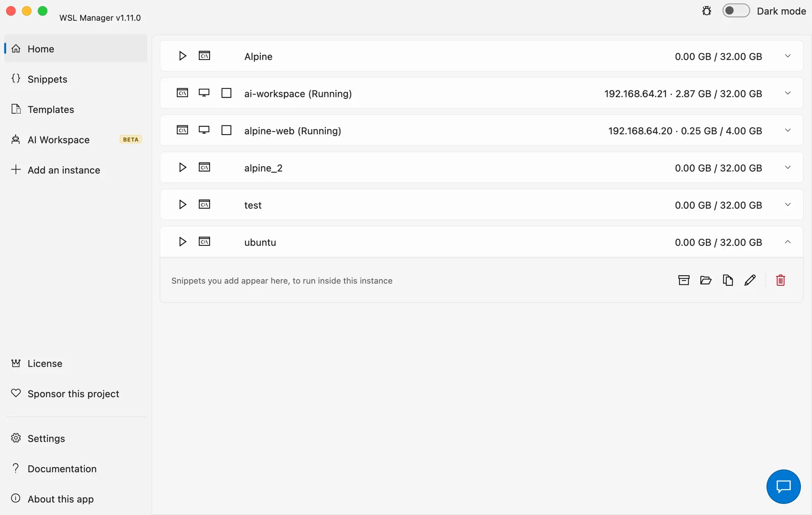The image size is (812, 515).
Task: Expand the alpine-web instance details
Action: (788, 130)
